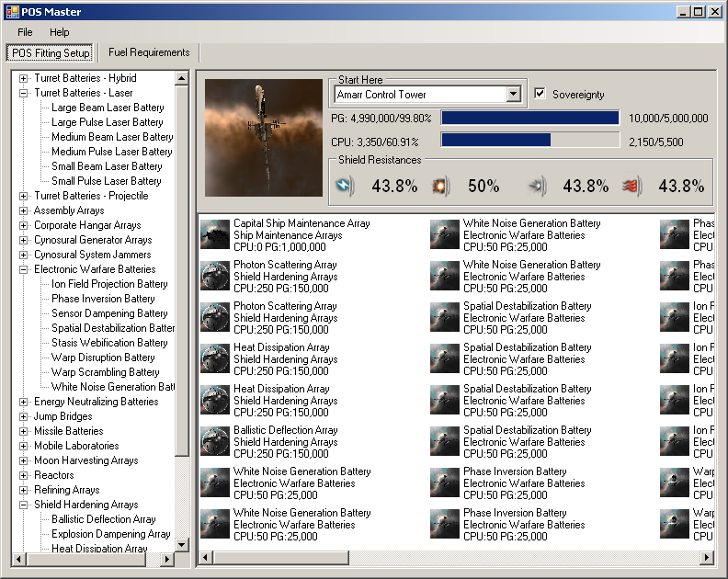Select Warp Scrambling Battery
The height and width of the screenshot is (579, 728).
tap(106, 372)
